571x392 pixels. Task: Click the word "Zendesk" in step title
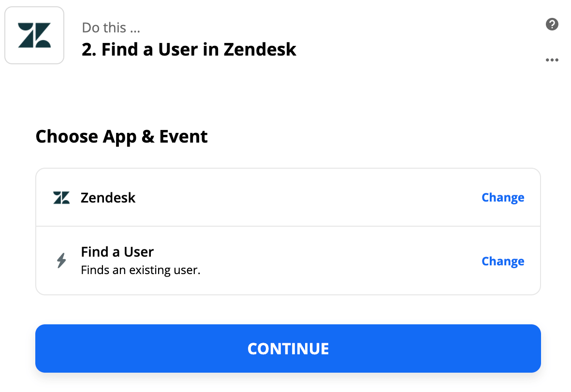pyautogui.click(x=260, y=49)
